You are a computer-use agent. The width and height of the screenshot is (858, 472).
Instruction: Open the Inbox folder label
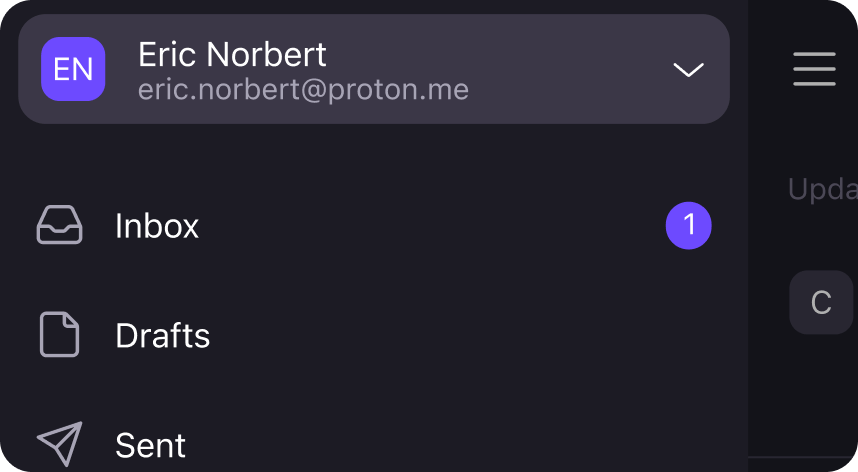[156, 226]
